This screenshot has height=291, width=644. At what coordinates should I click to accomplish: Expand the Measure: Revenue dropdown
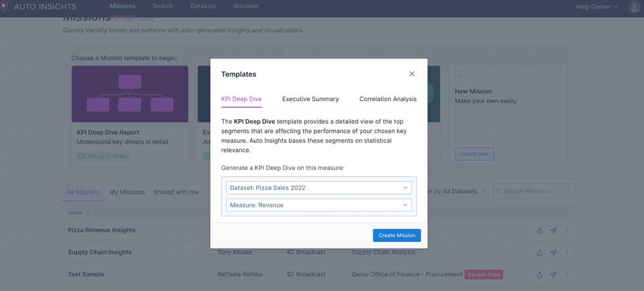[x=318, y=205]
